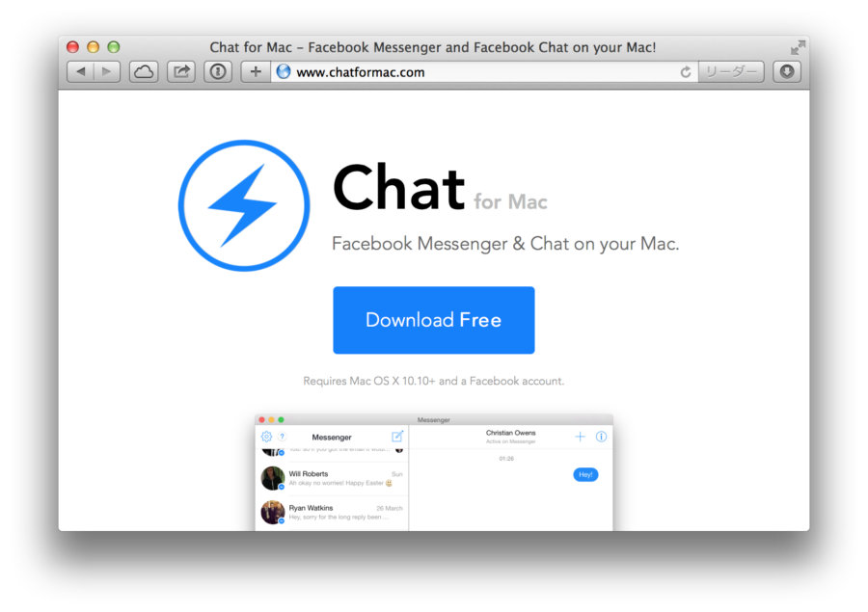Click the blue lightning bolt Chat logo
This screenshot has height=612, width=868.
click(x=244, y=205)
